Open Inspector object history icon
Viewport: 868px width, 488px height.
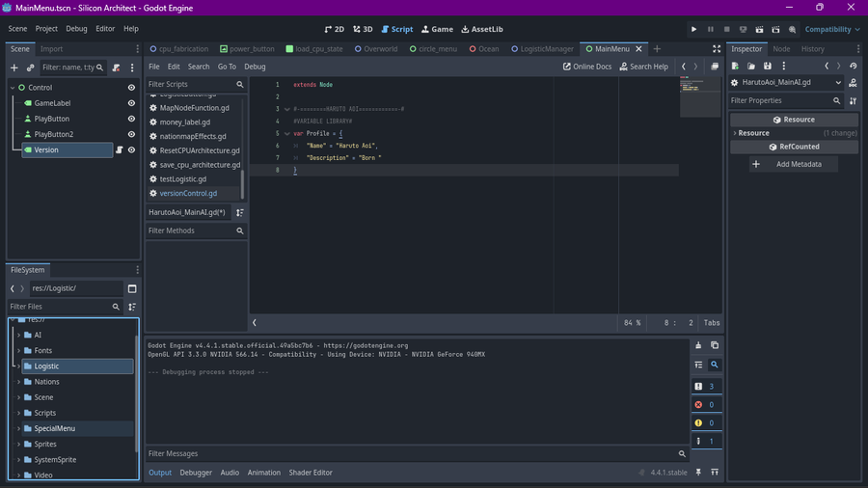854,67
